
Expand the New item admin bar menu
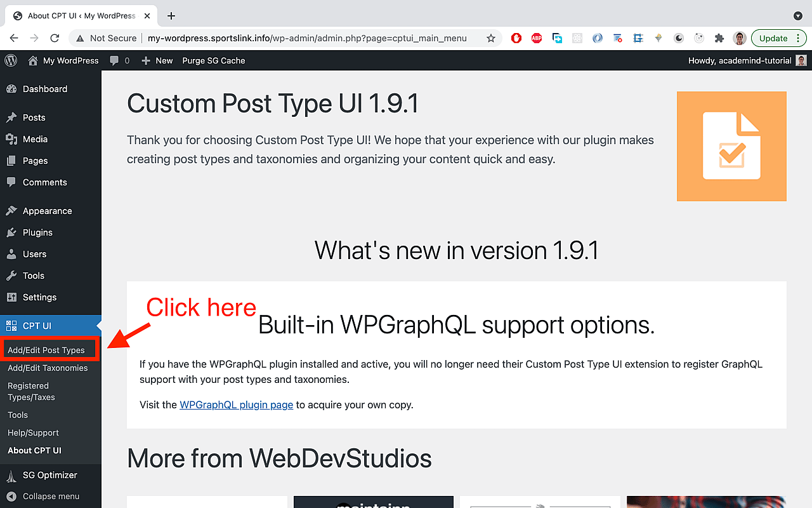157,60
